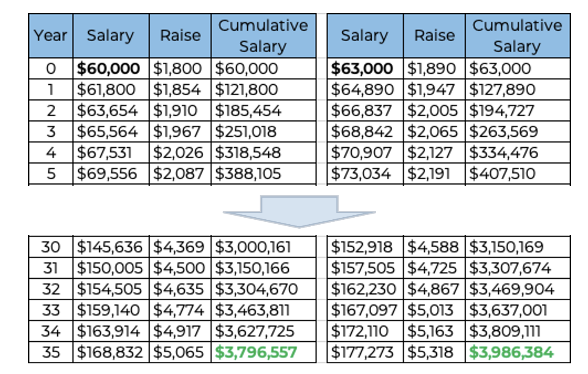Click the first Cumulative Salary header

click(x=263, y=36)
